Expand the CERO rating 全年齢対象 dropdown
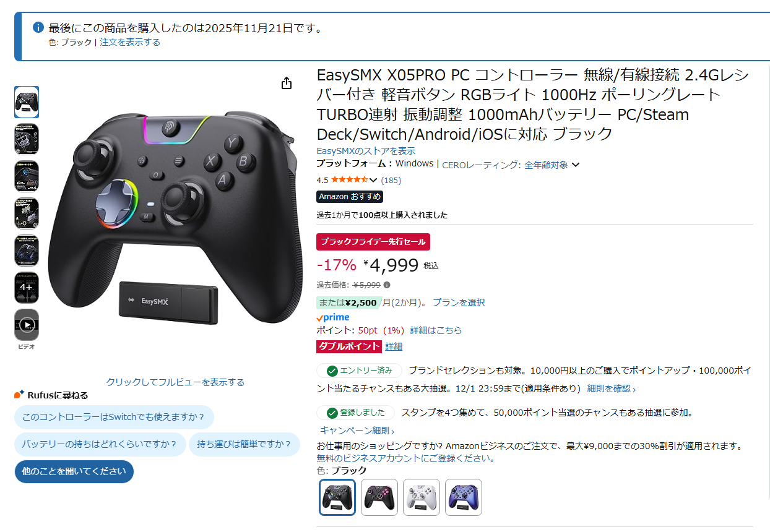Screen dimensions: 770x532 [552, 165]
